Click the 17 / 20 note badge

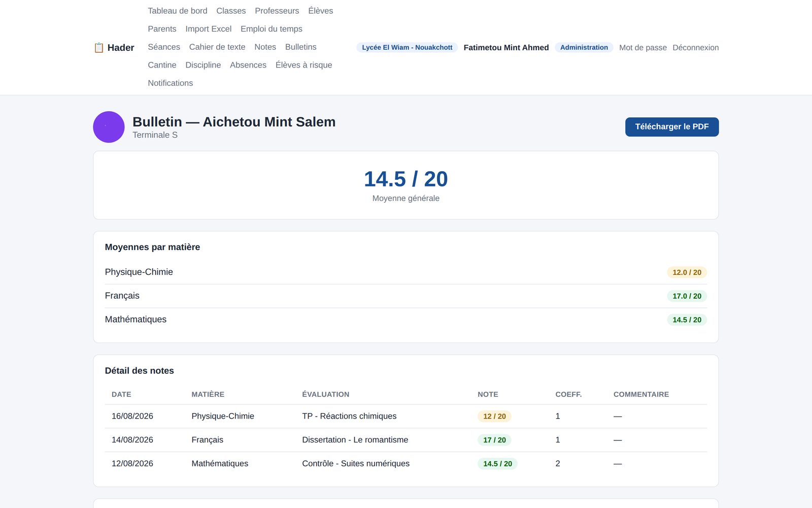tap(494, 440)
